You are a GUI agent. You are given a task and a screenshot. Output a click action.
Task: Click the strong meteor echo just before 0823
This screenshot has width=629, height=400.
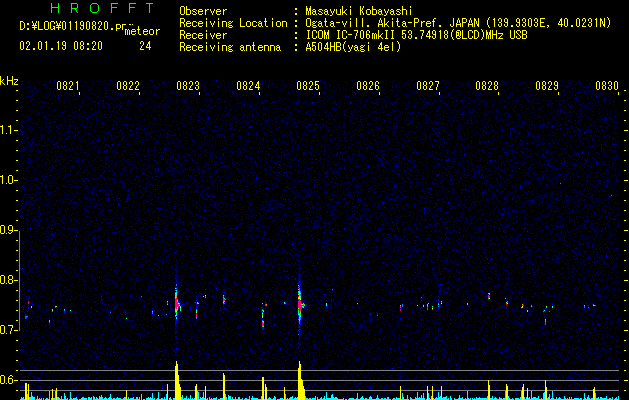(177, 303)
